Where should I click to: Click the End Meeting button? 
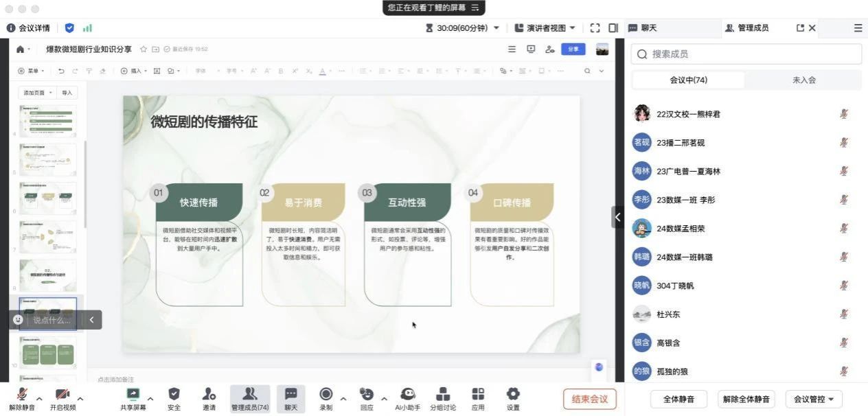(589, 399)
